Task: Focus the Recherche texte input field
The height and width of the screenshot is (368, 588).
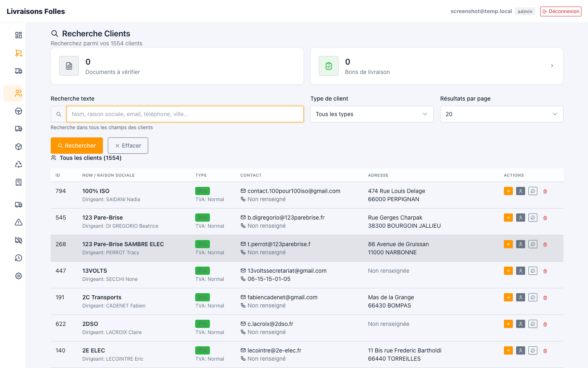Action: [185, 114]
